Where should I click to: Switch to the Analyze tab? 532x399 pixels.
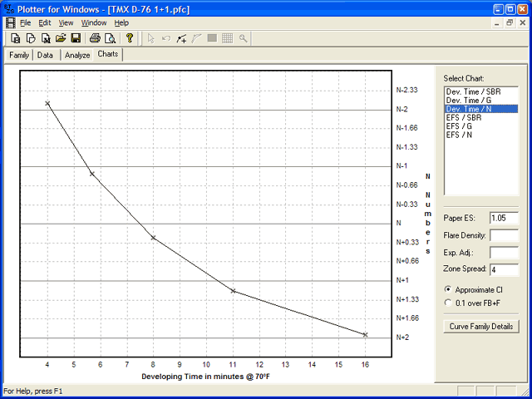click(77, 55)
